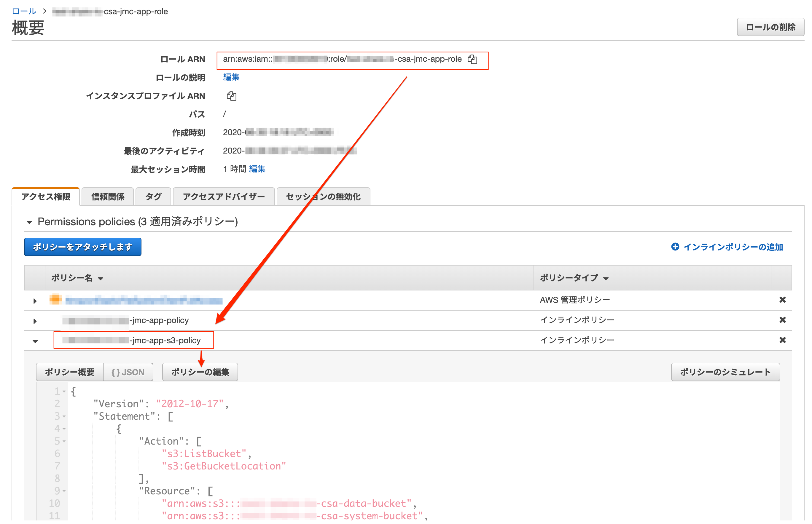Copy the instance profile ARN via copy icon
This screenshot has width=812, height=524.
[232, 96]
